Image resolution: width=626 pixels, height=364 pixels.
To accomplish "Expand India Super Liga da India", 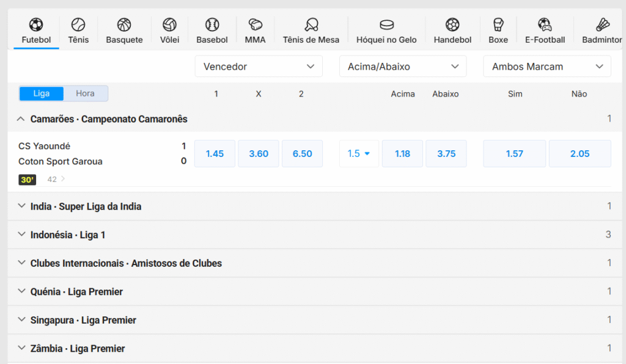I will (x=86, y=206).
